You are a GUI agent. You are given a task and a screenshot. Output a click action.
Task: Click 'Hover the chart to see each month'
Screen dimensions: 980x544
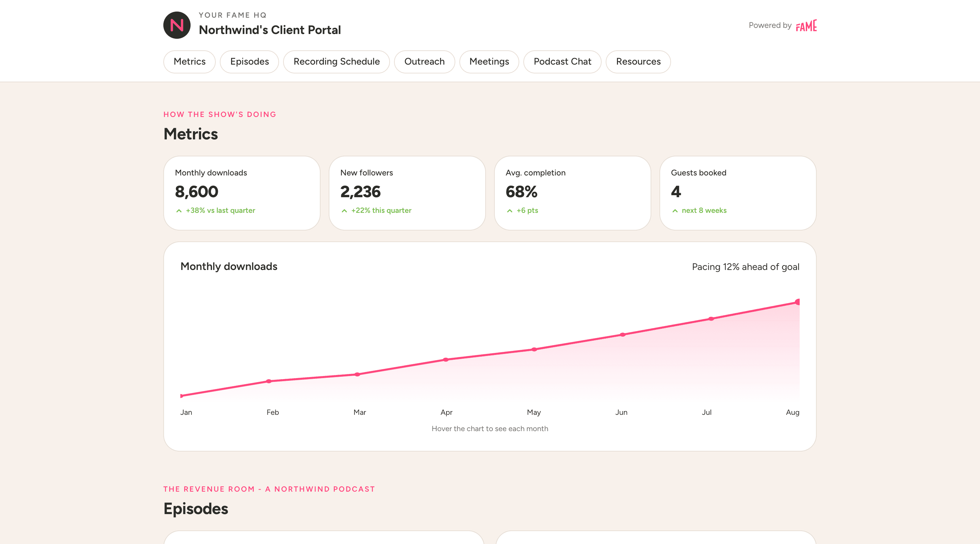tap(490, 428)
